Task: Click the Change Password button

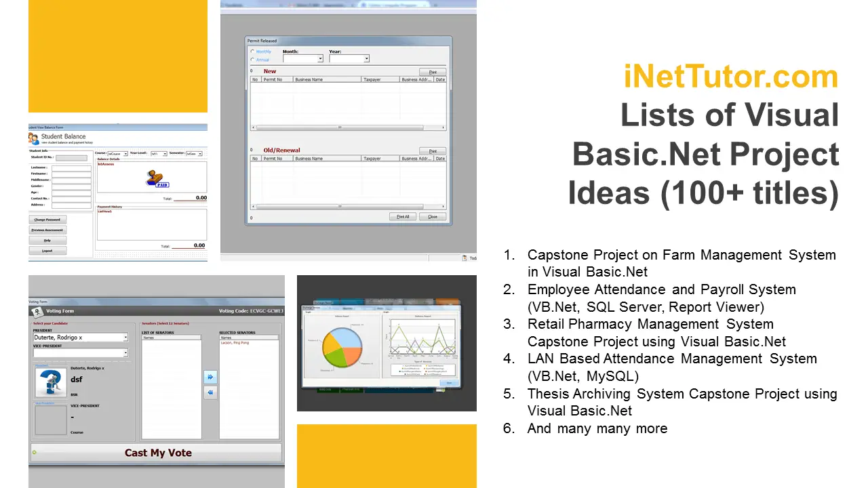Action: point(47,219)
